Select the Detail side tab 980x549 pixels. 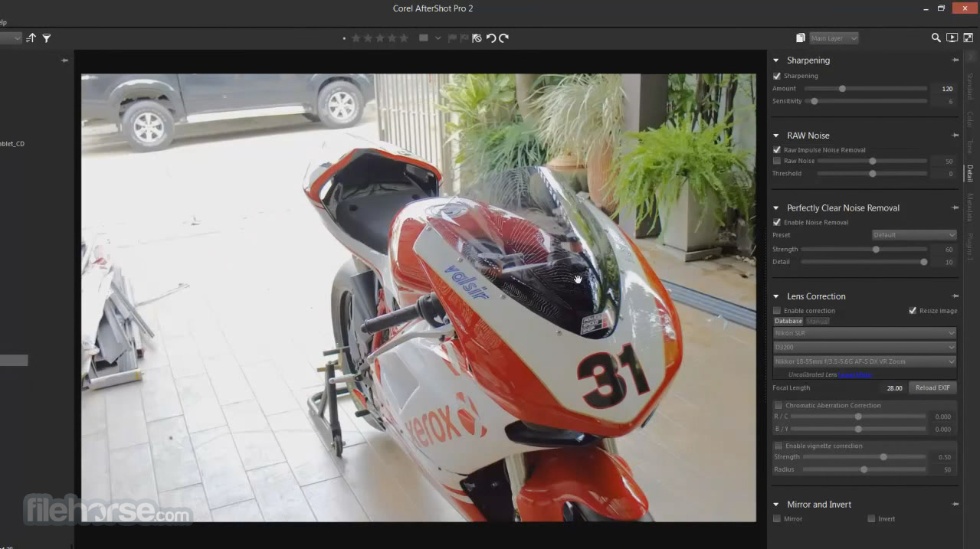[x=969, y=173]
